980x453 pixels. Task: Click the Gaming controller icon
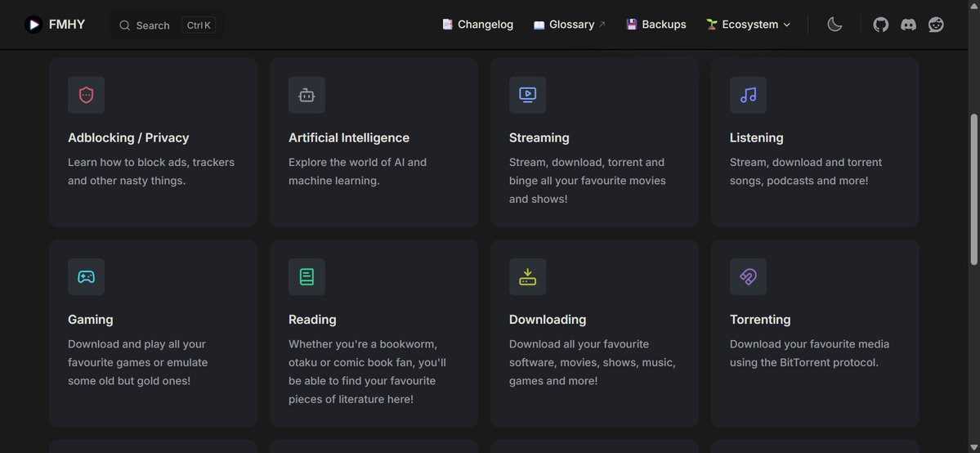pyautogui.click(x=87, y=276)
